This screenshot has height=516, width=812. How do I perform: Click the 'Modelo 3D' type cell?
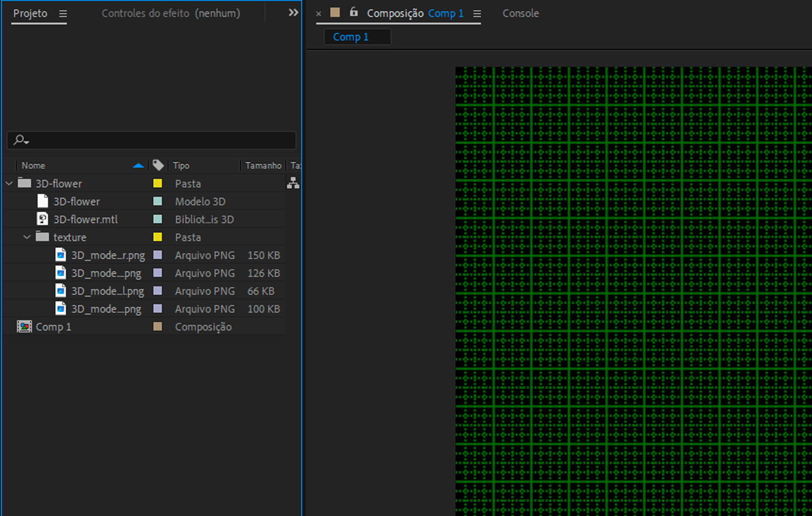200,201
